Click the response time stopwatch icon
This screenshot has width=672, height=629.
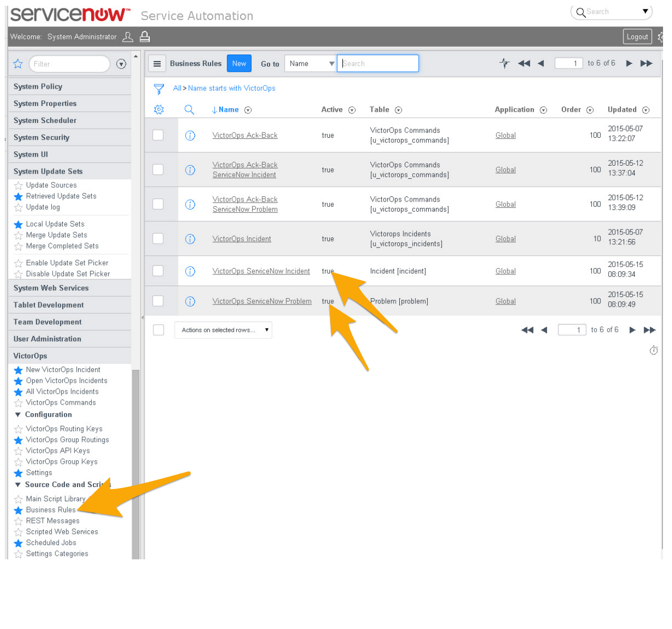[x=654, y=350]
